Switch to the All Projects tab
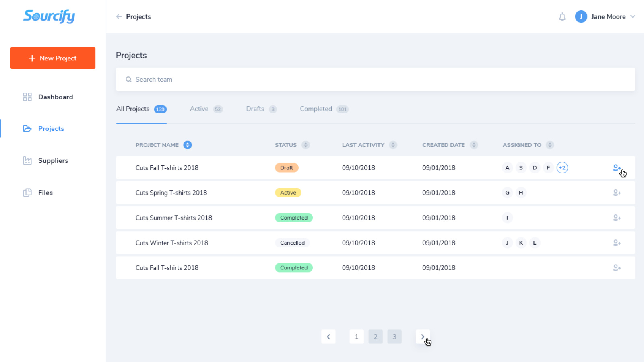This screenshot has width=644, height=362. pyautogui.click(x=141, y=109)
